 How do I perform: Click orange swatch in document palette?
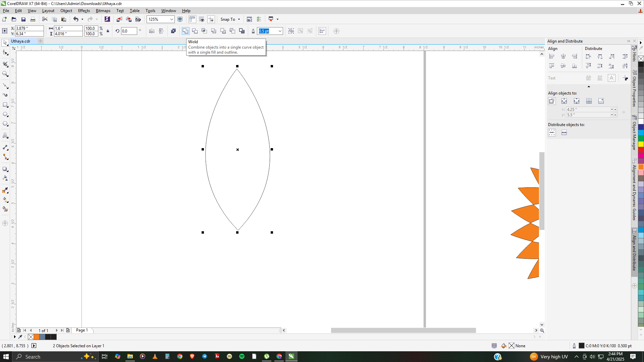pyautogui.click(x=37, y=337)
